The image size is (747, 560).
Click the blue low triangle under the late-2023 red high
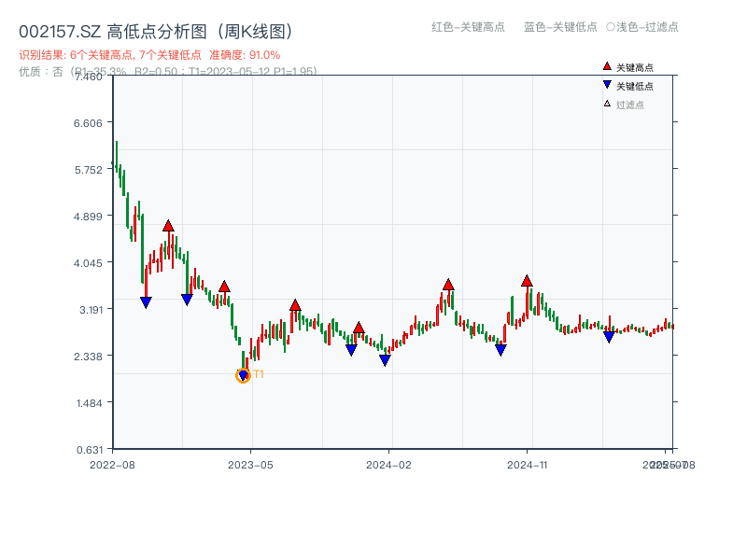(351, 350)
